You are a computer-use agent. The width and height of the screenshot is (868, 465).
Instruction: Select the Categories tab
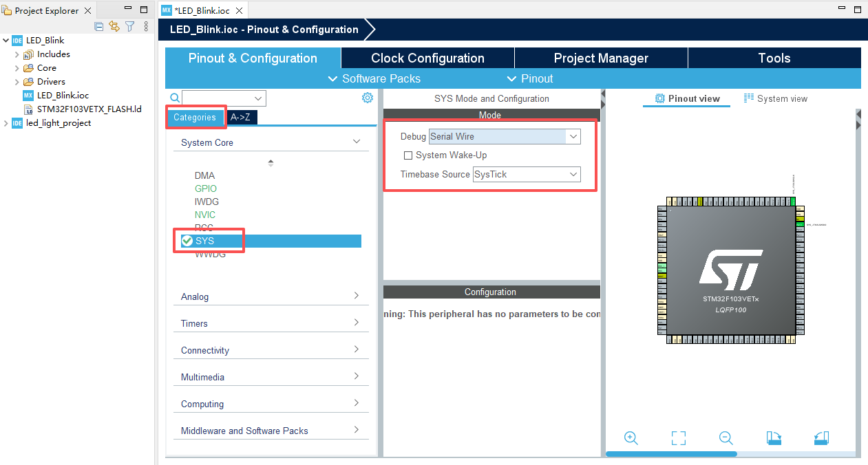click(195, 117)
